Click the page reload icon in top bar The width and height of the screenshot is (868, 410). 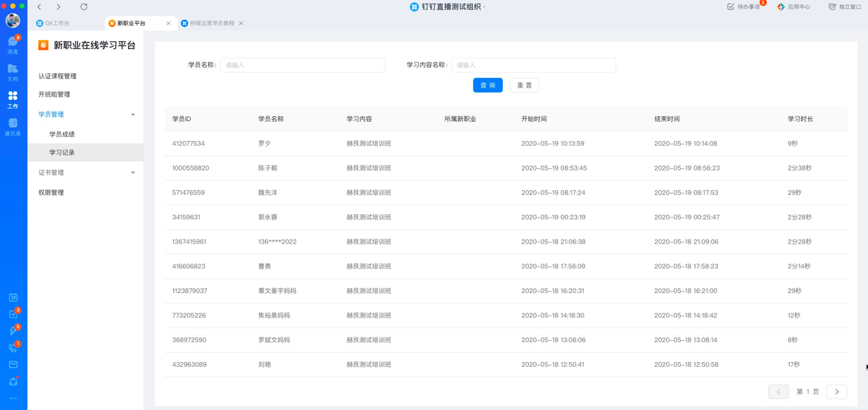pyautogui.click(x=84, y=7)
